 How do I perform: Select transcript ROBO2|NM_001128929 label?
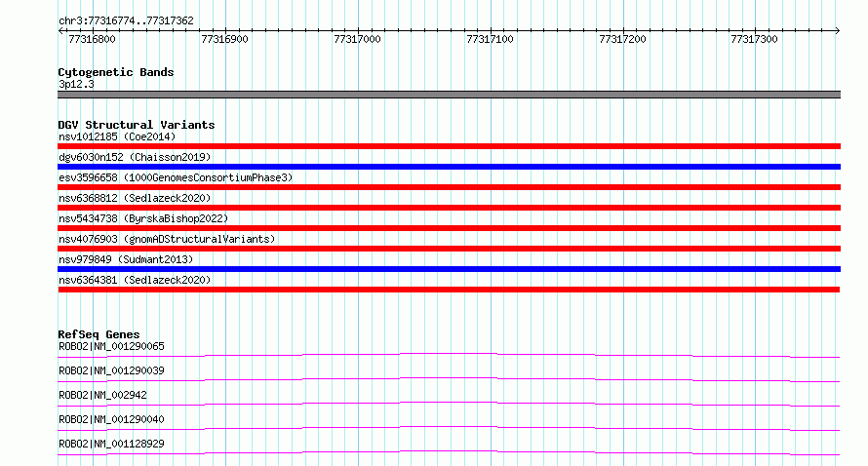111,444
